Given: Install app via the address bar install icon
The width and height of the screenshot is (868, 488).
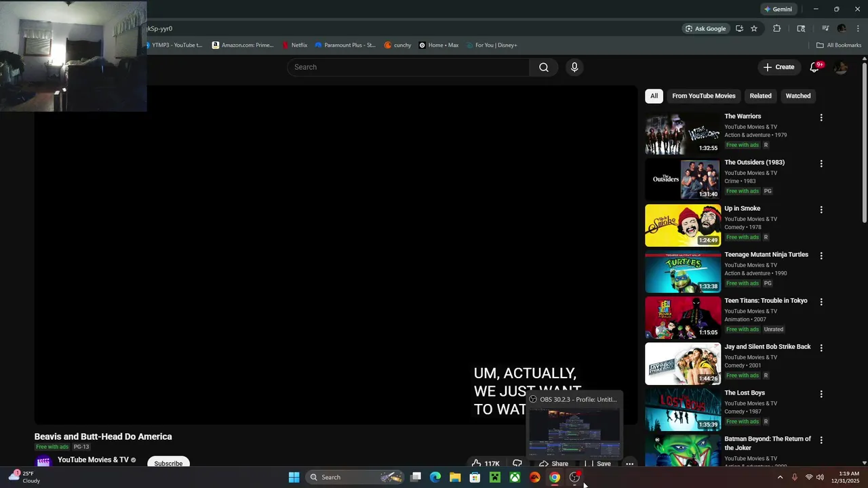Looking at the screenshot, I should point(739,28).
